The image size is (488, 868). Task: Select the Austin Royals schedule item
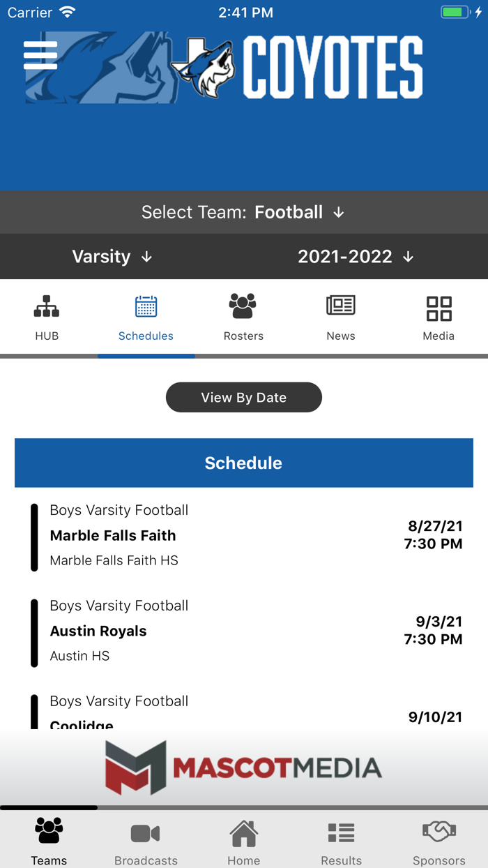(243, 631)
